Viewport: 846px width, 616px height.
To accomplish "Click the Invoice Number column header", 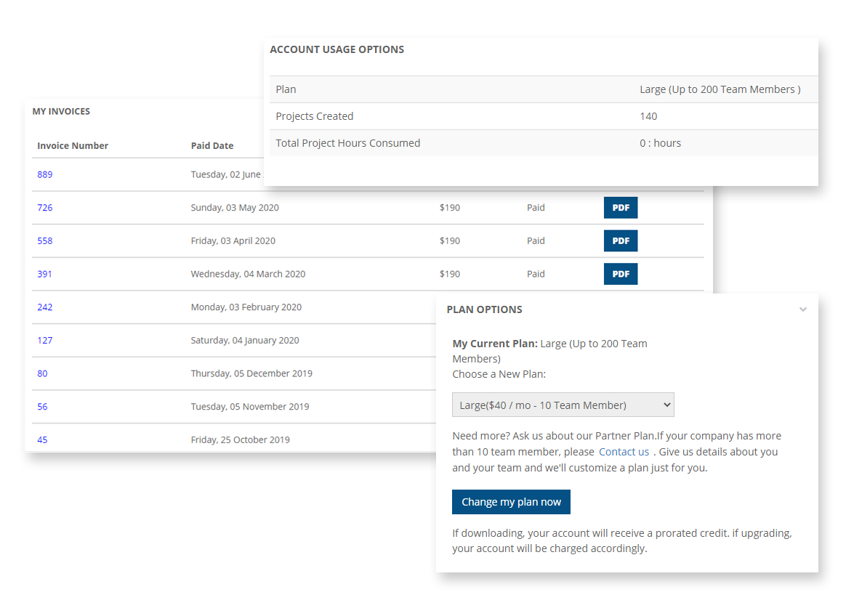I will pos(72,145).
